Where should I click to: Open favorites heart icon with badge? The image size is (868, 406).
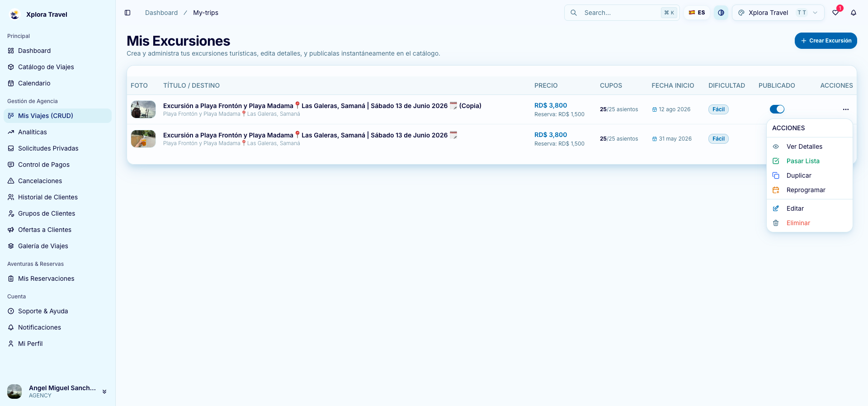(835, 13)
